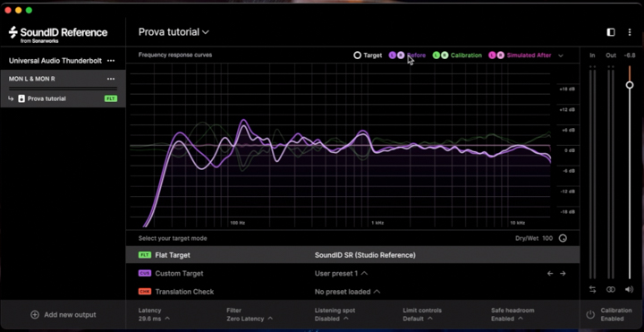
Task: Open the three-dot options menu at top right
Action: tap(629, 32)
